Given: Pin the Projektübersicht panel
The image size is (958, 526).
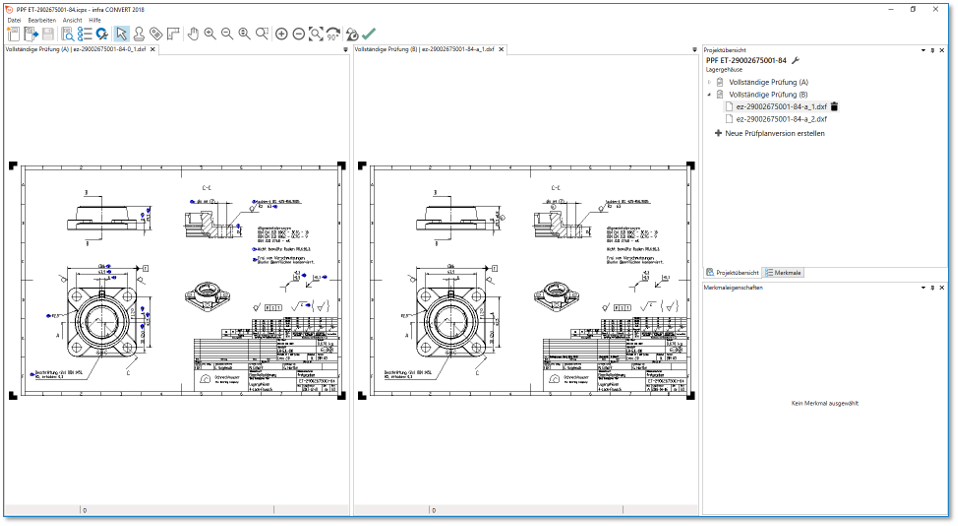Looking at the screenshot, I should pos(932,49).
